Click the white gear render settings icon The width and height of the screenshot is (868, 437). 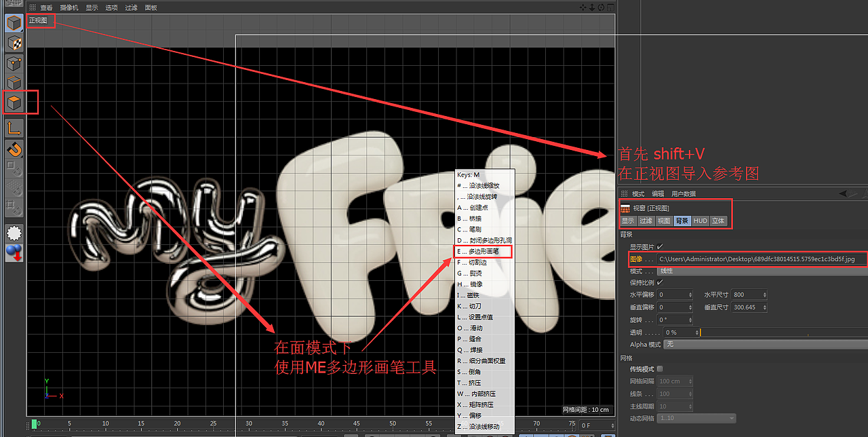coord(14,233)
